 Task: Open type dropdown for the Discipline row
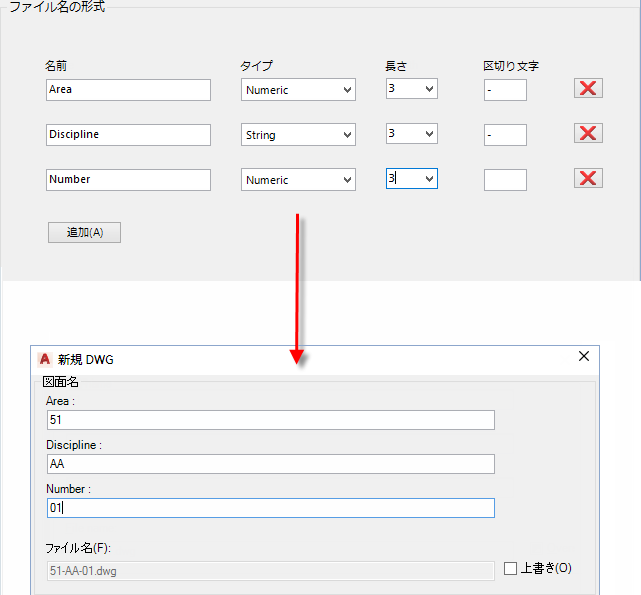298,135
